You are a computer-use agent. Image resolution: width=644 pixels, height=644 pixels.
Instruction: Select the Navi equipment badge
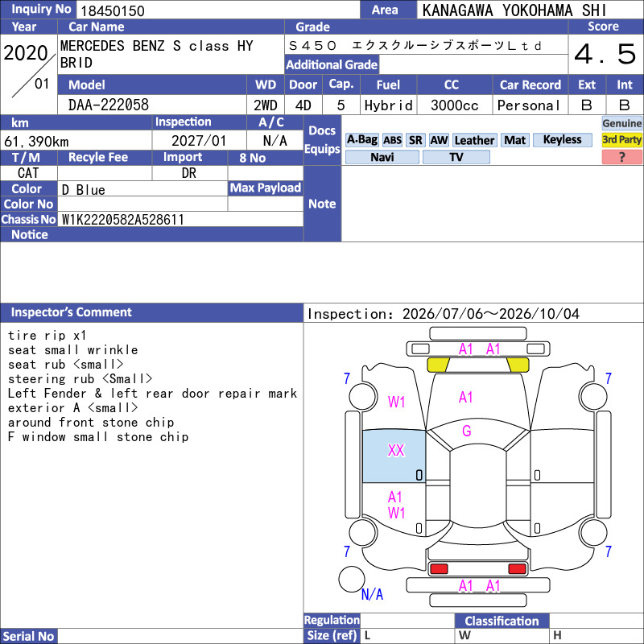point(382,157)
